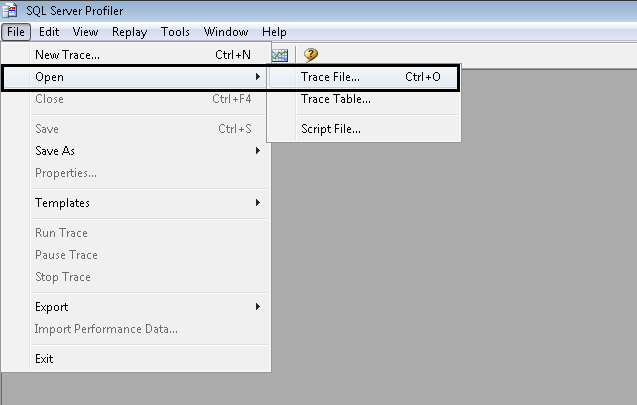Screen dimensions: 637x405
Task: Click the Run Trace menu entry
Action: point(136,233)
